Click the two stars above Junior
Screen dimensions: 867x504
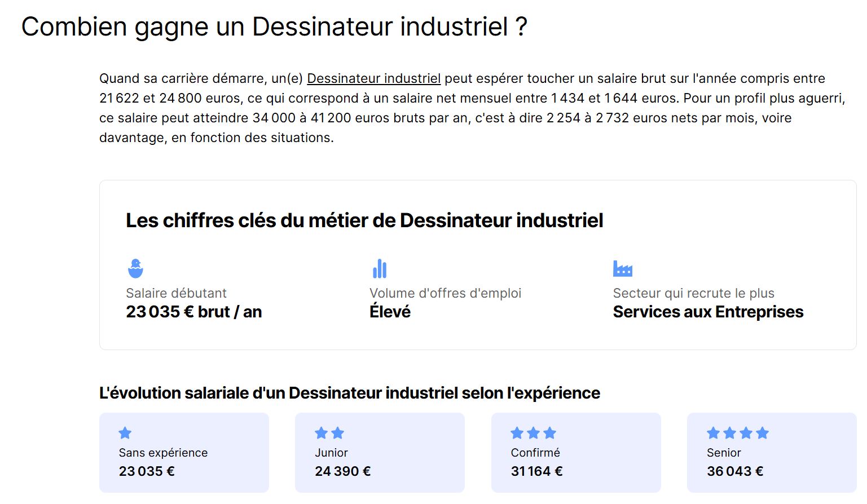click(329, 433)
